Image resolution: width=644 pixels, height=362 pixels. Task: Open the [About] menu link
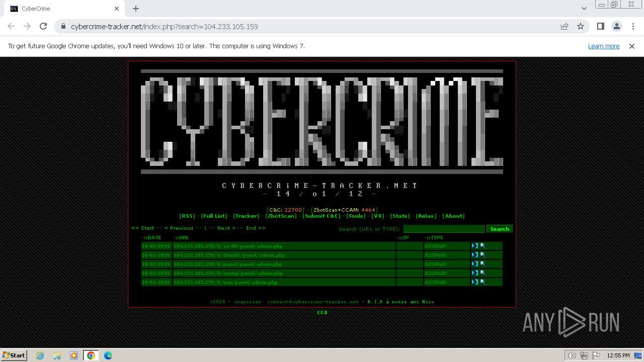pos(453,216)
